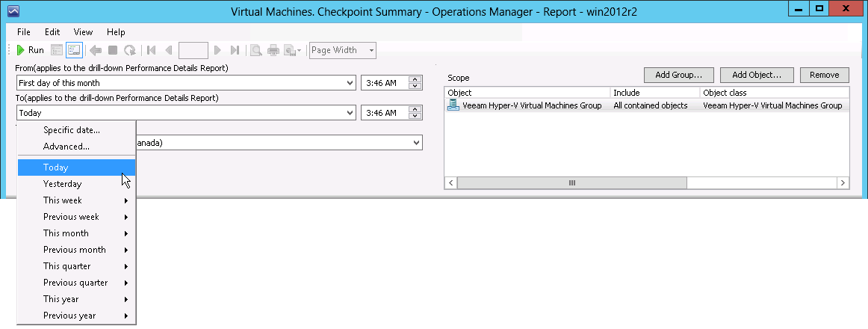Open the View menu
The height and width of the screenshot is (329, 868).
pyautogui.click(x=83, y=32)
